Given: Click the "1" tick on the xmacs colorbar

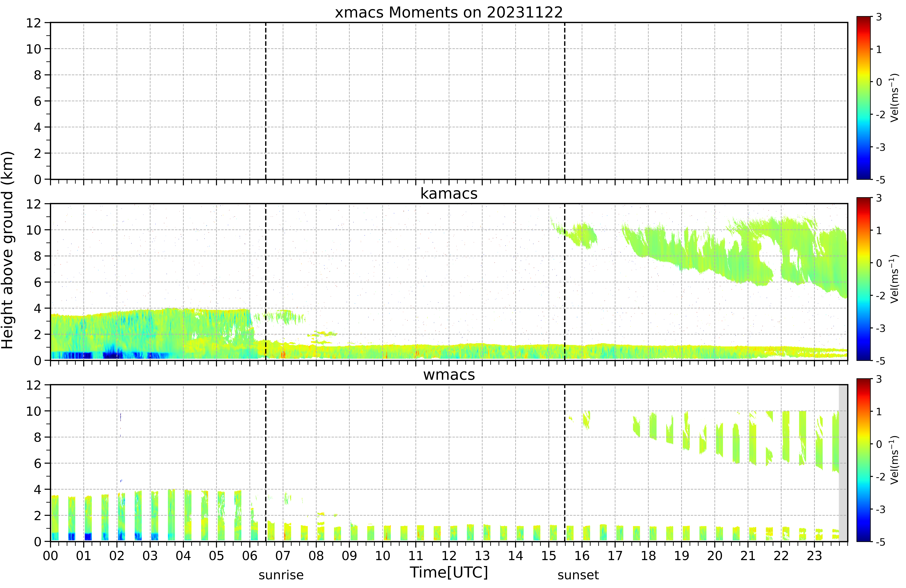Looking at the screenshot, I should pyautogui.click(x=879, y=50).
